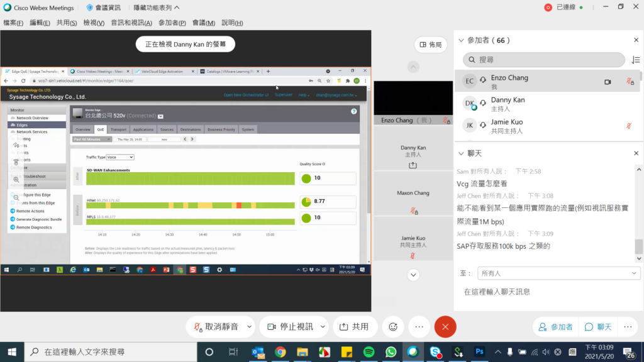Screen dimensions: 644x362
Task: Open video options arrow beside 停止視訊
Action: [x=323, y=327]
